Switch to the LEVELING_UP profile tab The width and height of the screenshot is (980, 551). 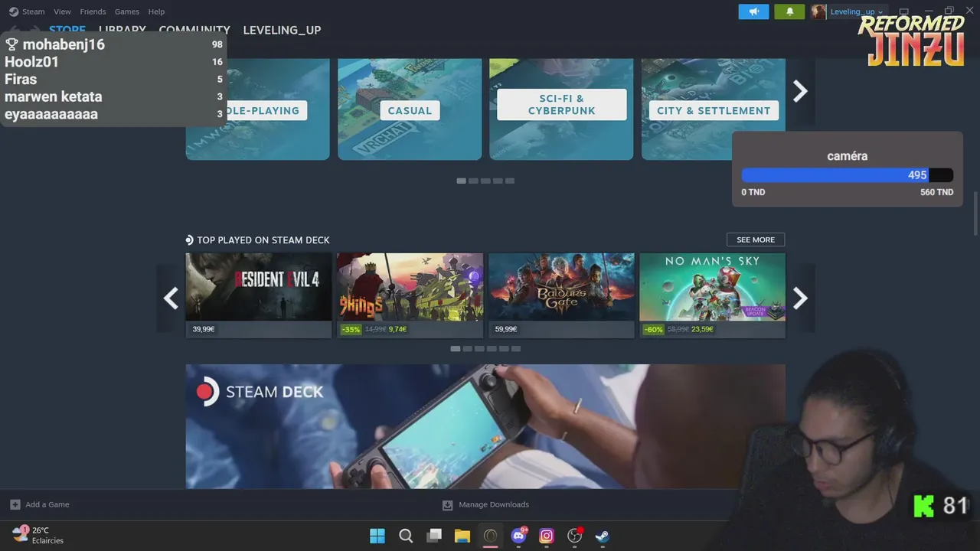282,30
